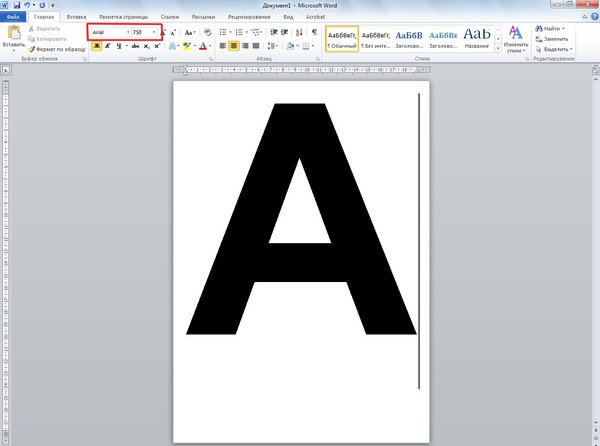600x446 pixels.
Task: Click the numbered list icon
Action: click(x=239, y=33)
